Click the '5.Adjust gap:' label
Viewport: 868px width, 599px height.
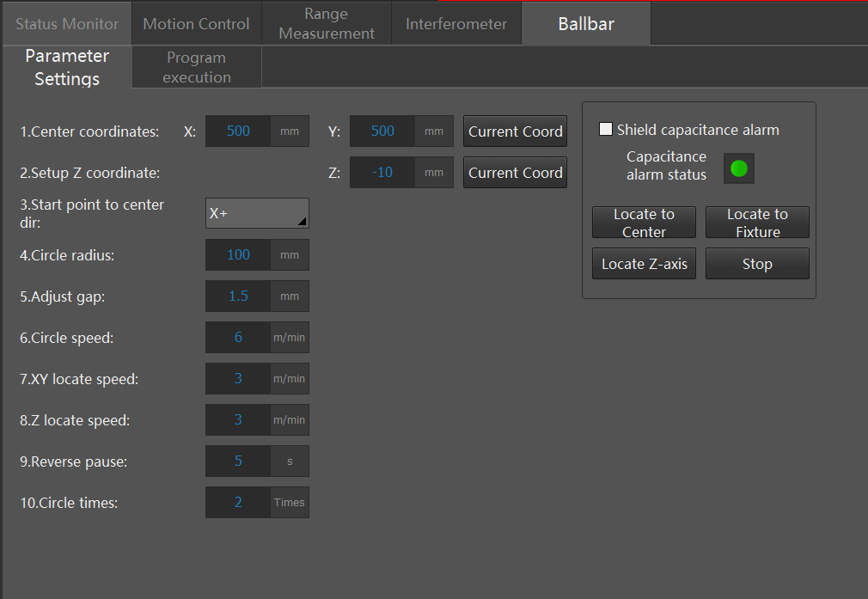coord(63,296)
